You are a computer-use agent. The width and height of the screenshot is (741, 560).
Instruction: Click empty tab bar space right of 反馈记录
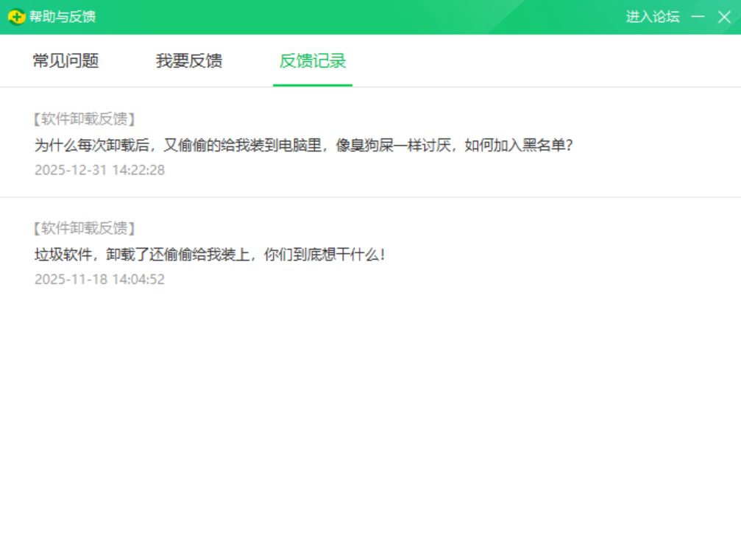pos(545,61)
